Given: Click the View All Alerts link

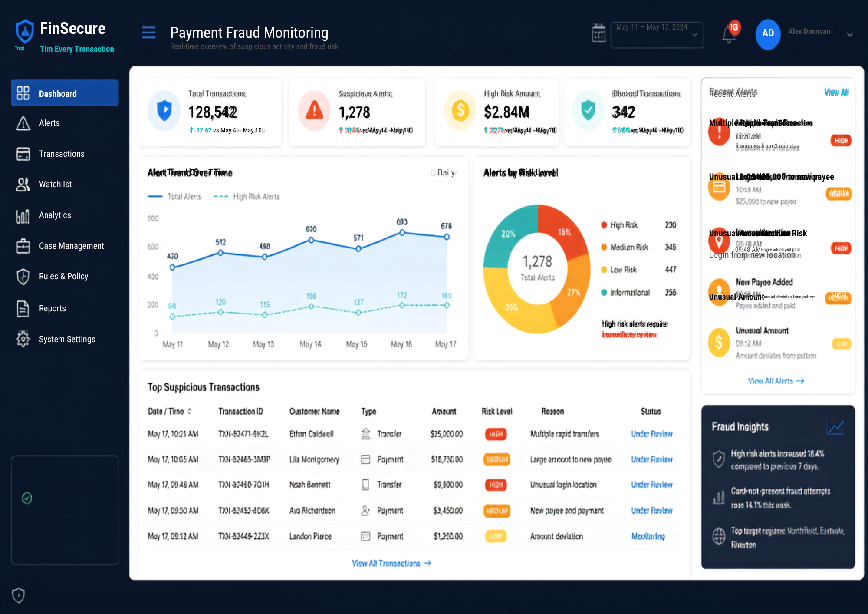Looking at the screenshot, I should (x=776, y=381).
